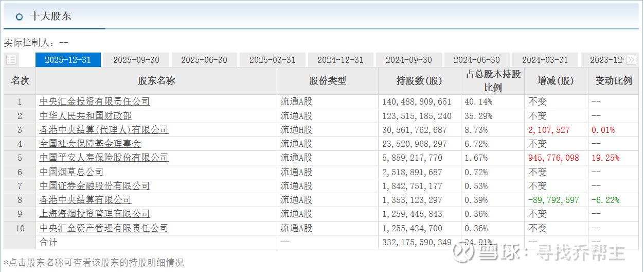
Task: Open shareholder 中华人民共和国财政部
Action: click(x=85, y=116)
